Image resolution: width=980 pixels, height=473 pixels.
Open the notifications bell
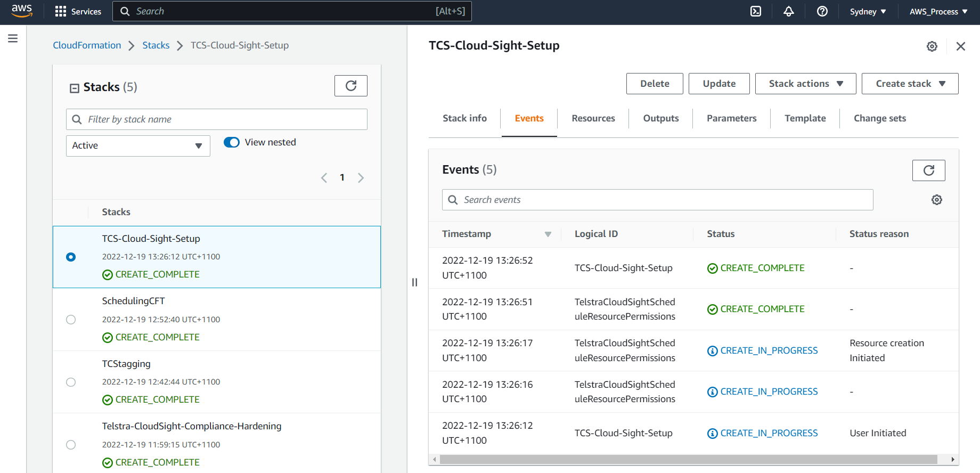tap(788, 11)
